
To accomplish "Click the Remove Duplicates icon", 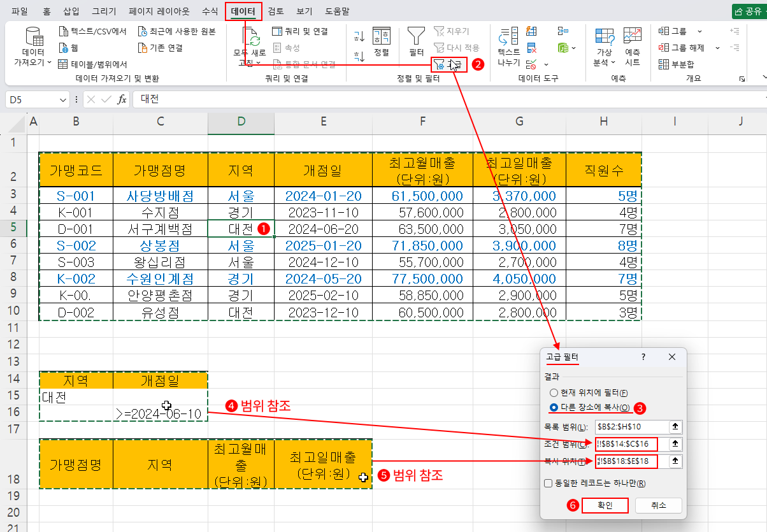I will 531,48.
